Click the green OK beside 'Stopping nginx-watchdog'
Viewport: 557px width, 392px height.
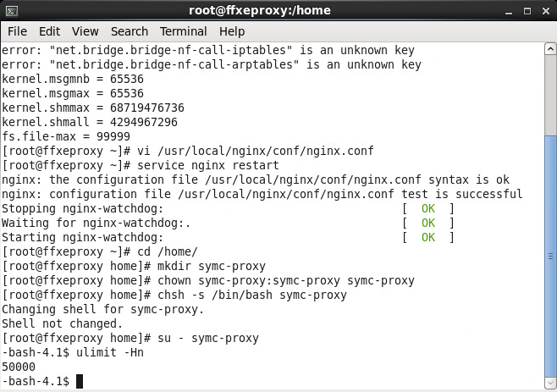(427, 208)
